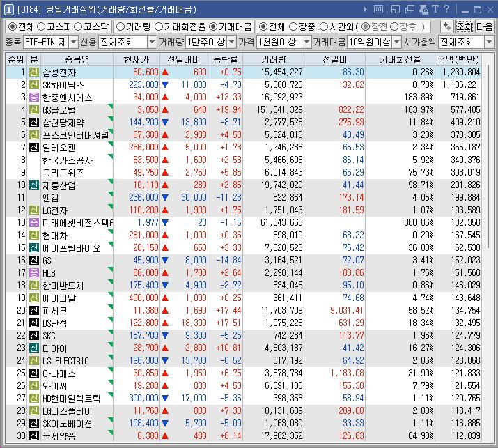Click 엔켐 current price 236,000

(143, 197)
